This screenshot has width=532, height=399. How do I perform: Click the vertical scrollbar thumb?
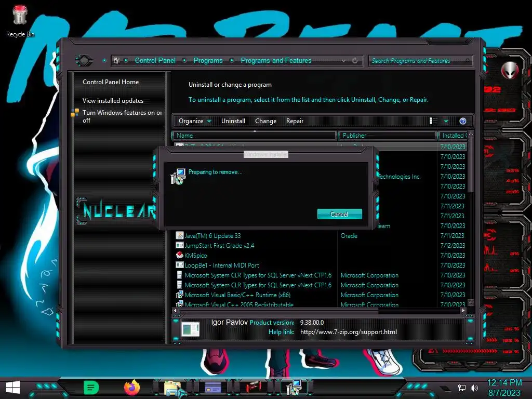pos(471,165)
